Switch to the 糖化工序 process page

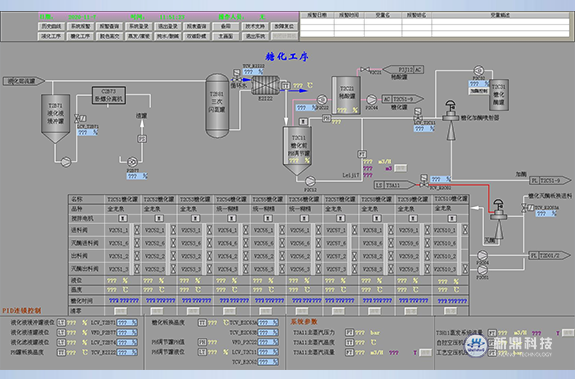80,36
